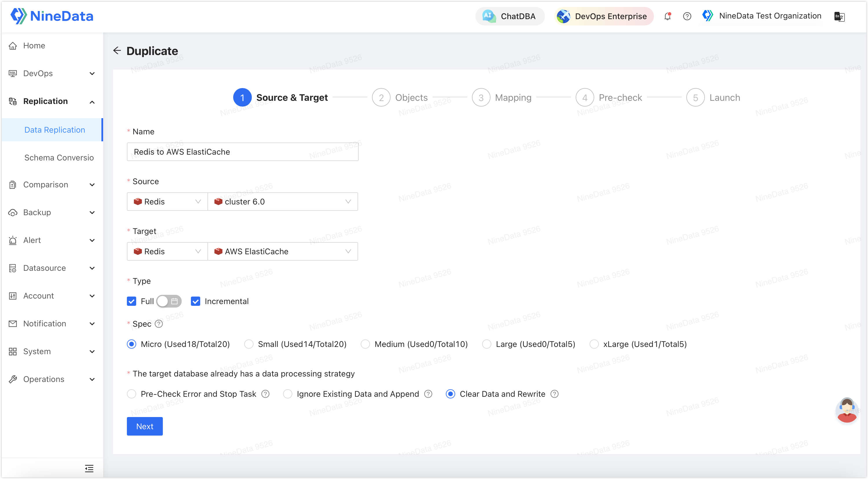
Task: Click the Replication sidebar icon
Action: (13, 101)
